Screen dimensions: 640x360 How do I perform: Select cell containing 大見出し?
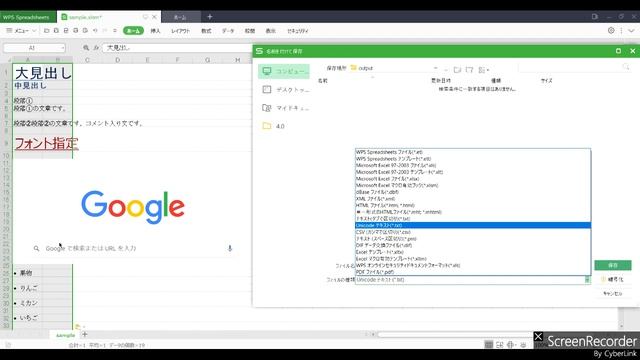click(43, 73)
